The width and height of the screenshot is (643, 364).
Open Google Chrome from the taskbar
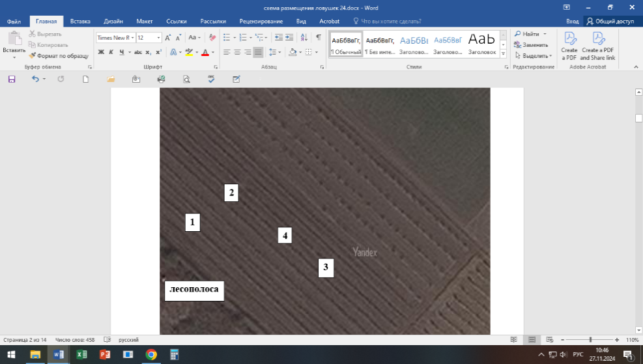[151, 355]
